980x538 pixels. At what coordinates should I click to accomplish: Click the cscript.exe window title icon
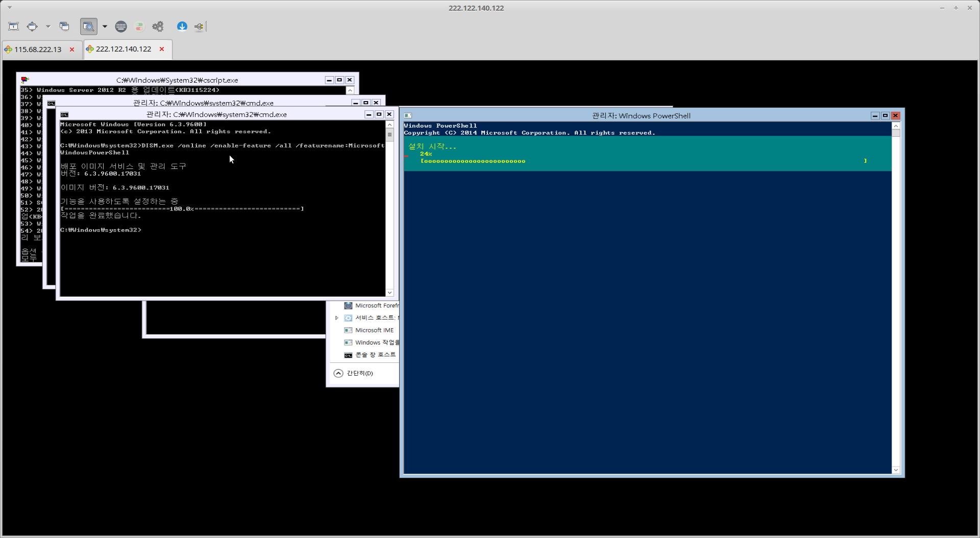pos(25,80)
